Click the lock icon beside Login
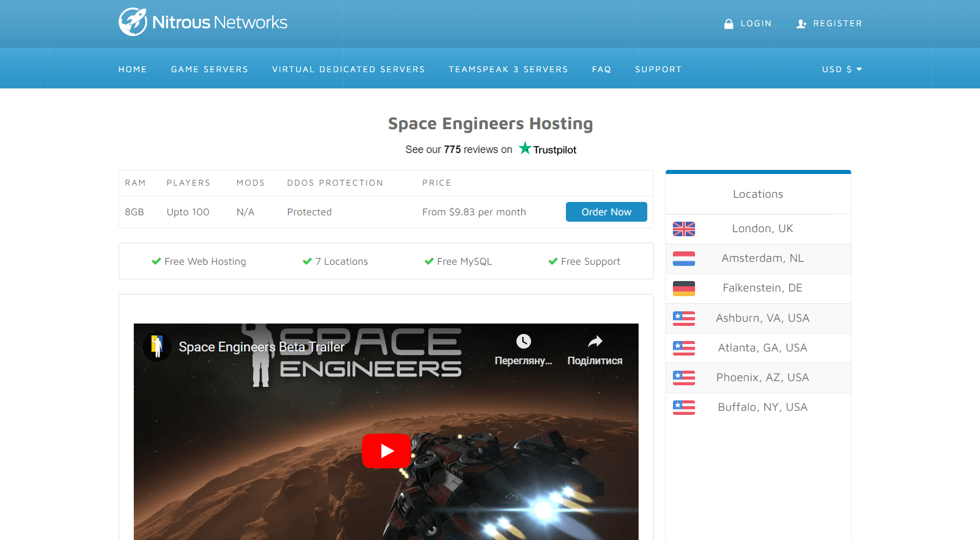 728,24
